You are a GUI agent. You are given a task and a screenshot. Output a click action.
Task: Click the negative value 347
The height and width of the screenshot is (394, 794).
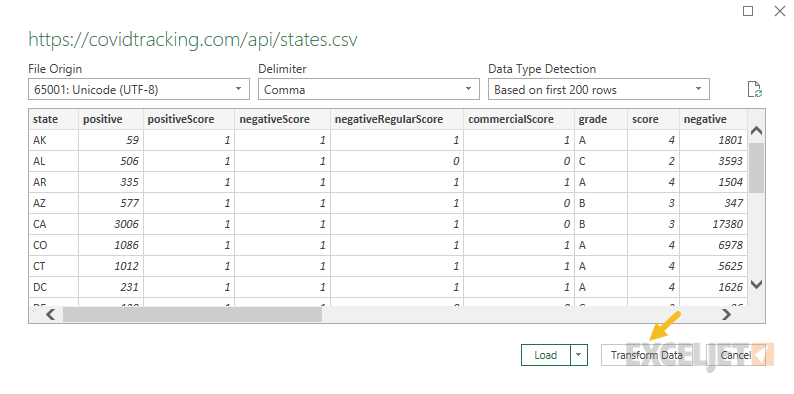click(x=713, y=203)
